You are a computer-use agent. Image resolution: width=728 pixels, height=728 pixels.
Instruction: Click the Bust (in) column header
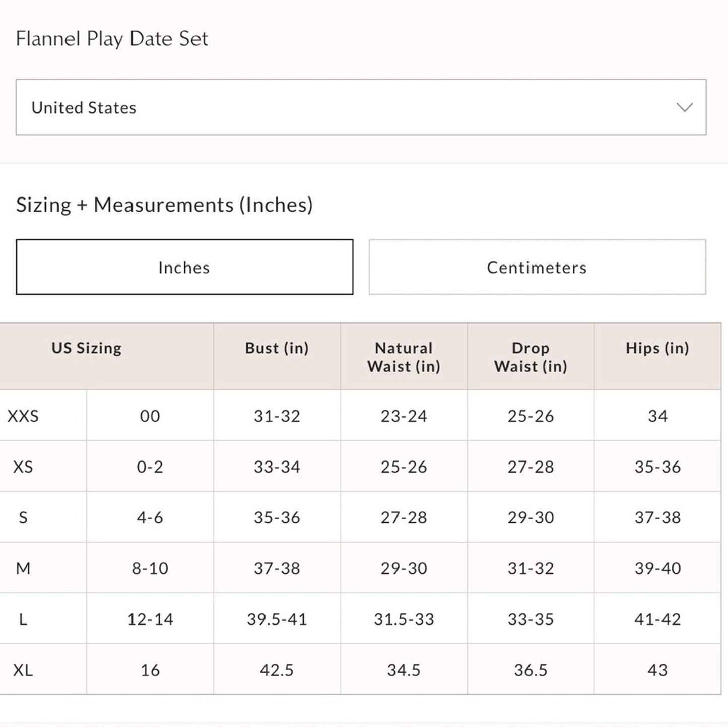coord(277,348)
